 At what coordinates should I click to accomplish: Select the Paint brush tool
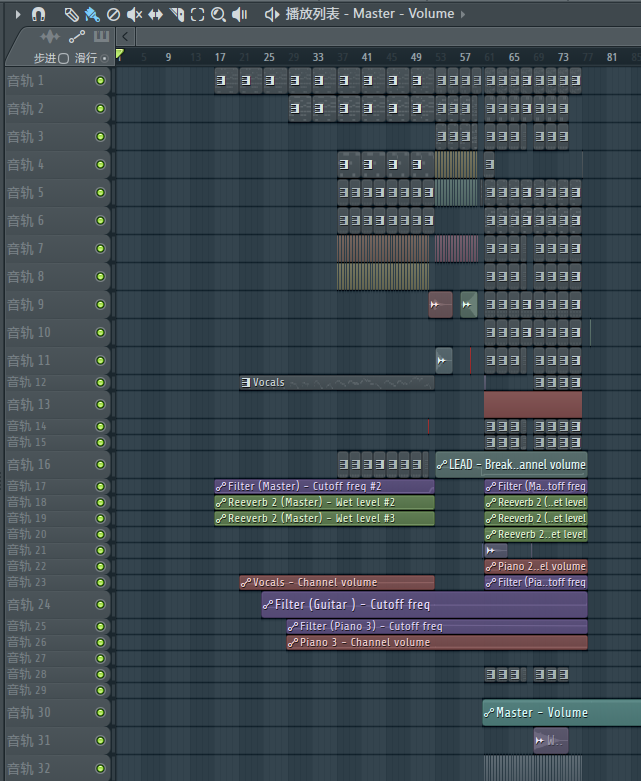pyautogui.click(x=92, y=14)
